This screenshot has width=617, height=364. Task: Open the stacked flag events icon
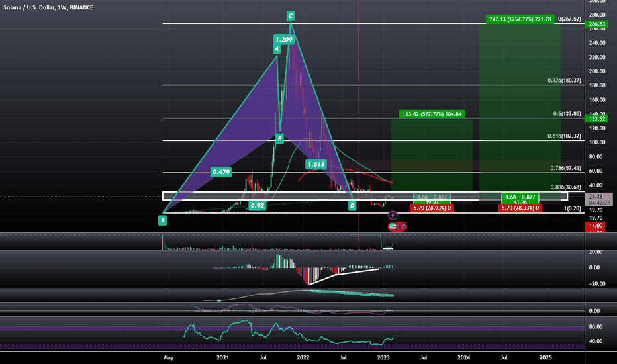click(x=397, y=226)
